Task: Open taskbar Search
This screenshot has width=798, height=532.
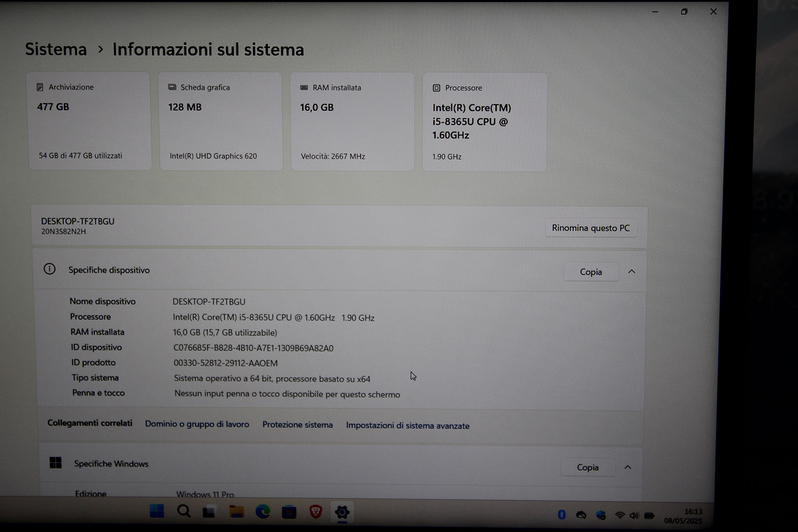Action: pyautogui.click(x=184, y=511)
